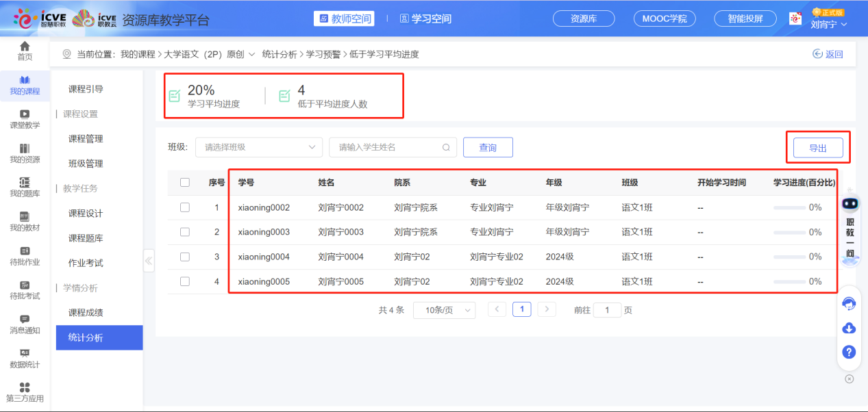Open the 10条/页 page size dropdown
Screen dimensions: 868x412
(x=444, y=309)
